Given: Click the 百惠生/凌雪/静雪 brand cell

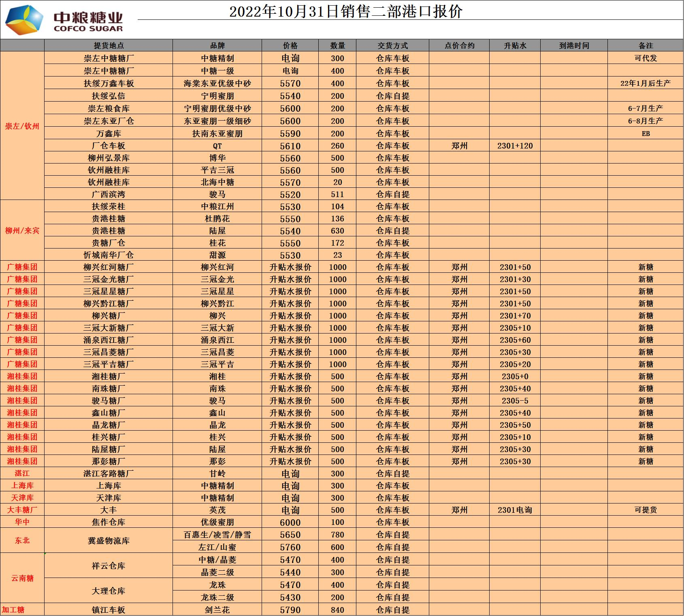Looking at the screenshot, I should tap(217, 535).
